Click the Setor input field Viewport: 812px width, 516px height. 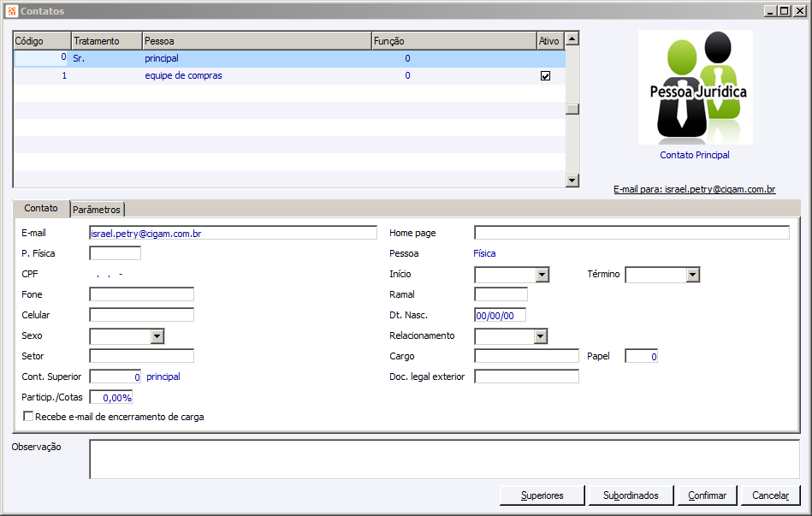pos(142,356)
